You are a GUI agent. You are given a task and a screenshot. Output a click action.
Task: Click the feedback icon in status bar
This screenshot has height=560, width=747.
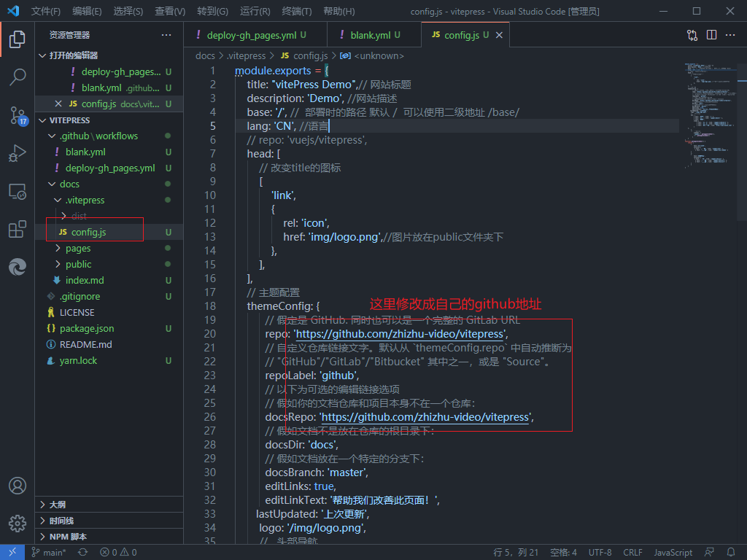coord(709,553)
